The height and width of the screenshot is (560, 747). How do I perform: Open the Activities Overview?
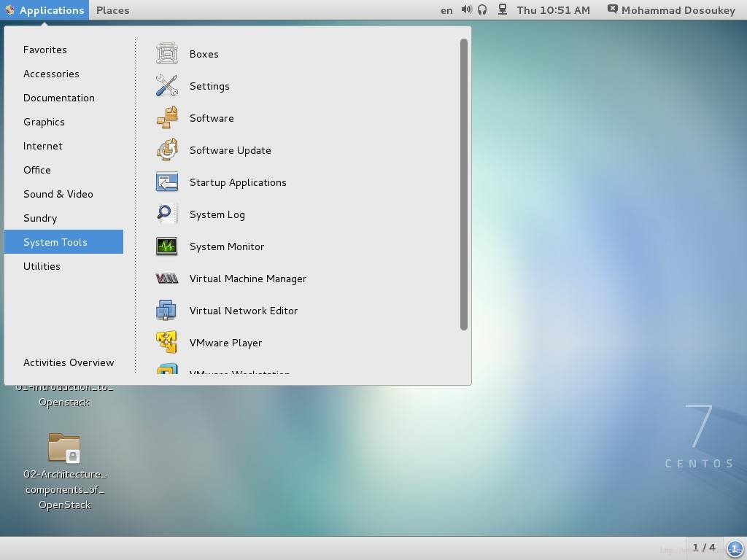coord(69,362)
